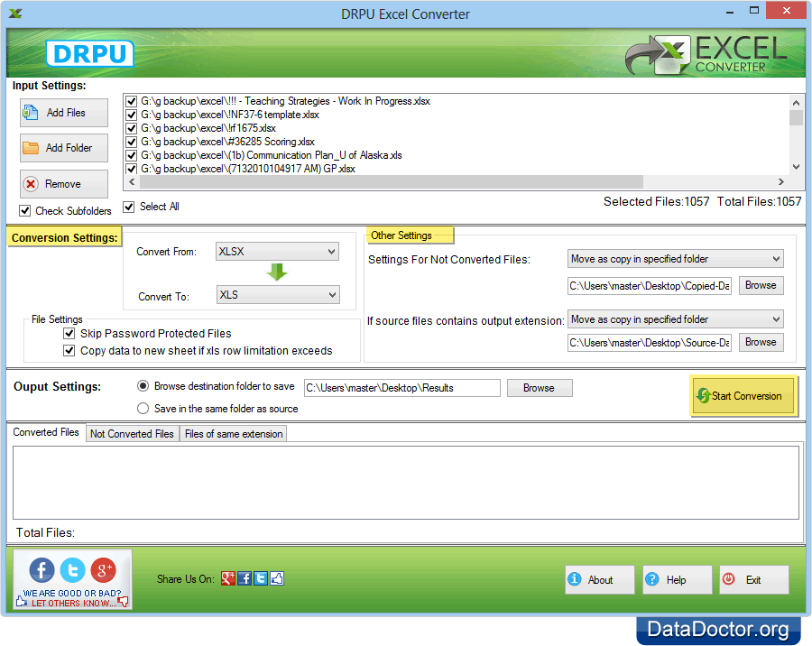Toggle Check Subfolders checkbox

click(x=25, y=211)
